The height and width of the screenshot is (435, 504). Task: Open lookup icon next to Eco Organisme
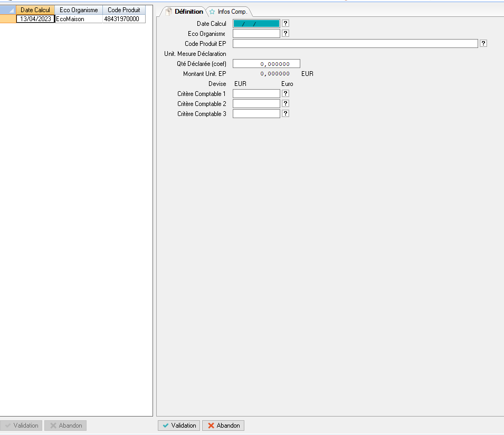[x=286, y=33]
